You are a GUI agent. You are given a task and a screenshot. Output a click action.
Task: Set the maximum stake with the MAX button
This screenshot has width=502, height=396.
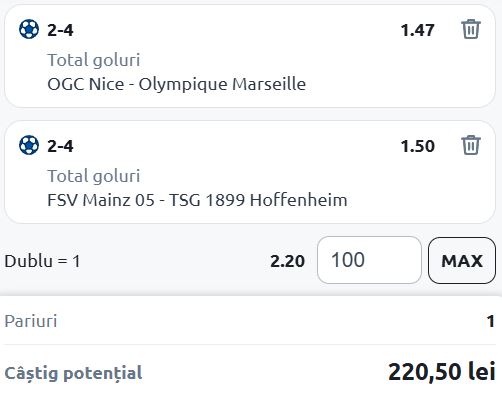pyautogui.click(x=462, y=260)
